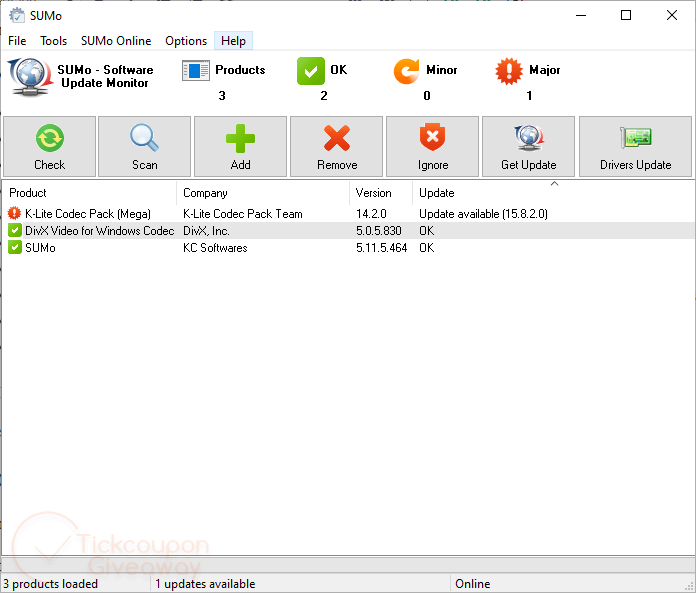This screenshot has height=593, width=696.
Task: Open Drivers Update button
Action: pyautogui.click(x=635, y=147)
